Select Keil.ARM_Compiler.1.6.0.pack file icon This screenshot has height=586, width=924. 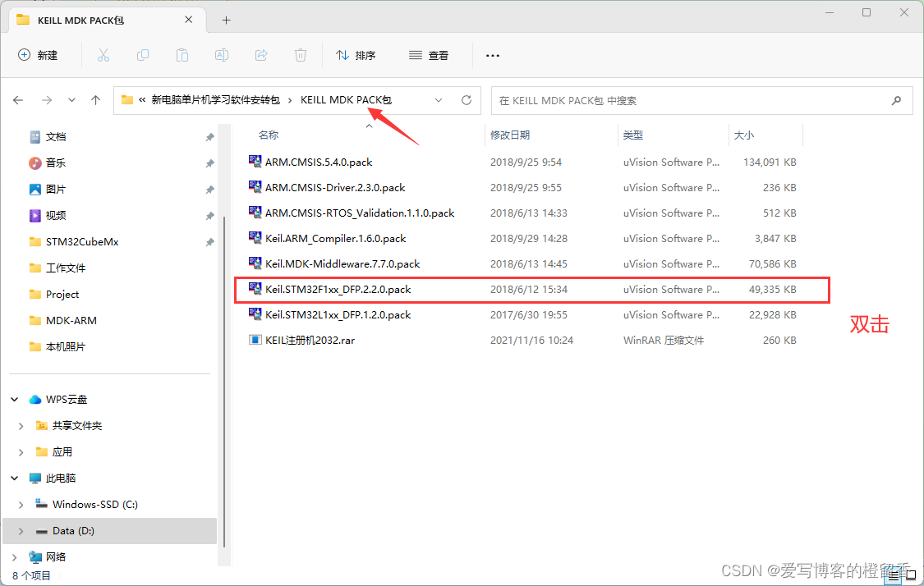255,238
